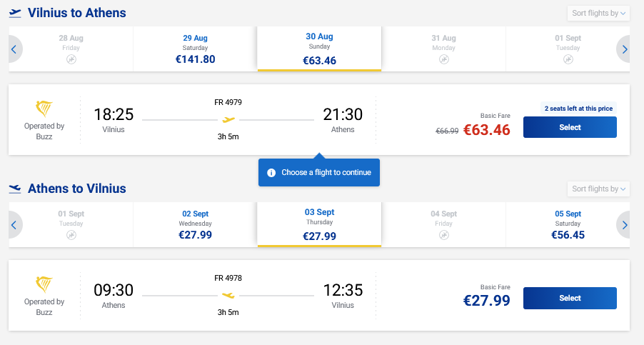Choose the 30 Aug Sunday €63.46 date tab

(x=319, y=49)
